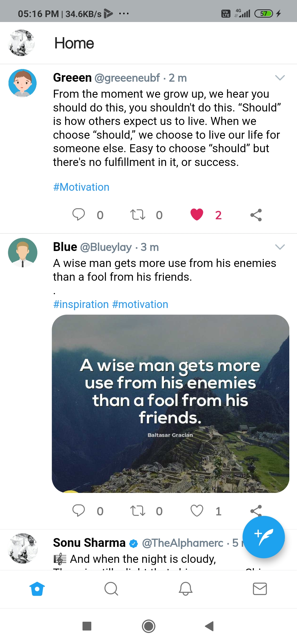Reply to Blue's wise man tweet
This screenshot has height=644, width=297.
[x=79, y=511]
